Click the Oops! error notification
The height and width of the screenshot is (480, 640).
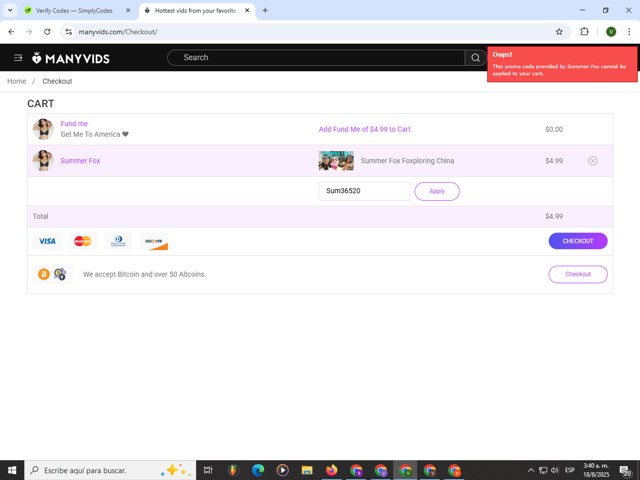coord(562,64)
